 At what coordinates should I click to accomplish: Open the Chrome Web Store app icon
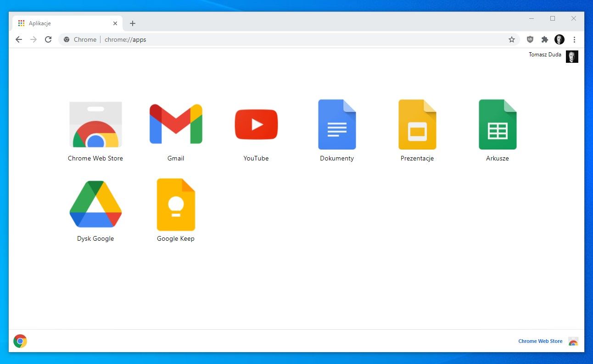click(95, 124)
